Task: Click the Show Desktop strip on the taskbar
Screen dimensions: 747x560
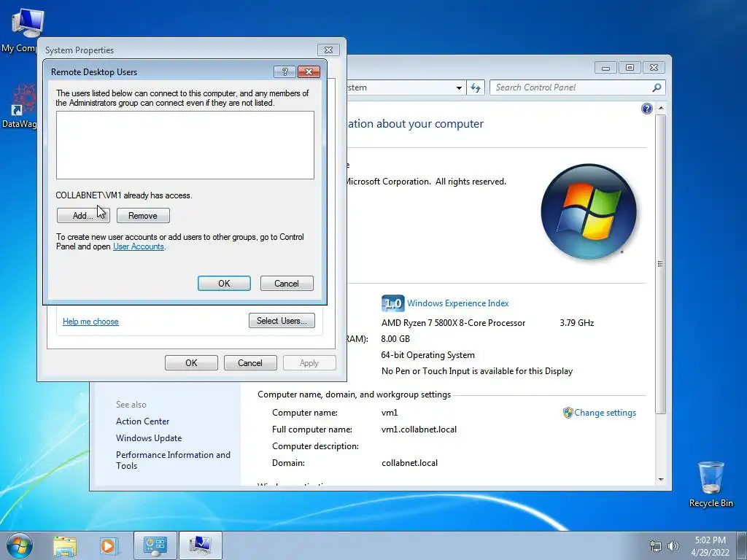Action: (x=742, y=545)
